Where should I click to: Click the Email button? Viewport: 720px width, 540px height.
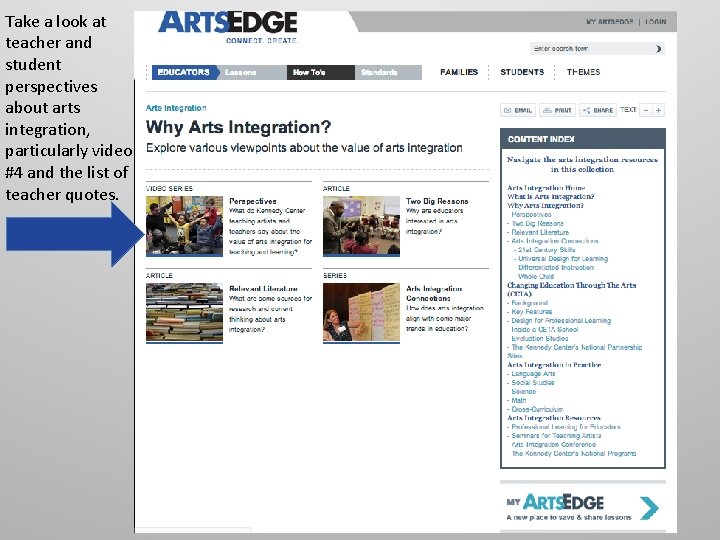tap(518, 110)
